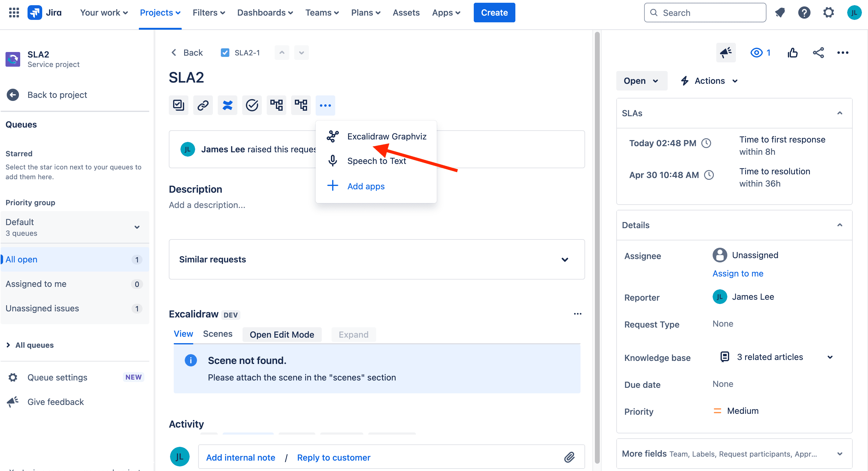This screenshot has width=868, height=471.
Task: Click the thumbs-up vote icon
Action: (792, 53)
